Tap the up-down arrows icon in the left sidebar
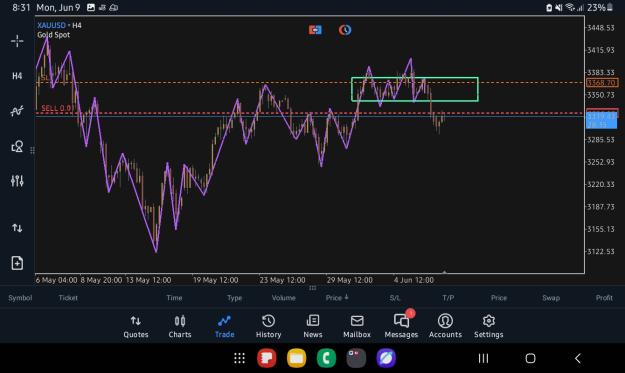The image size is (625, 373). pos(17,228)
